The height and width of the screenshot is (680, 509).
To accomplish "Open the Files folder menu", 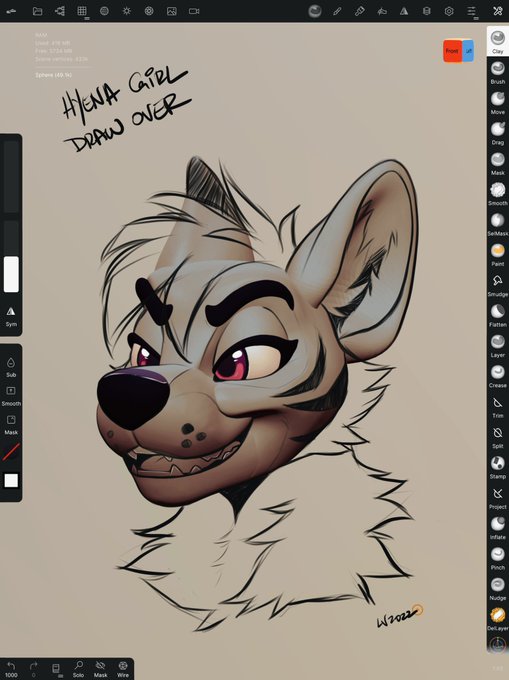I will [x=37, y=11].
